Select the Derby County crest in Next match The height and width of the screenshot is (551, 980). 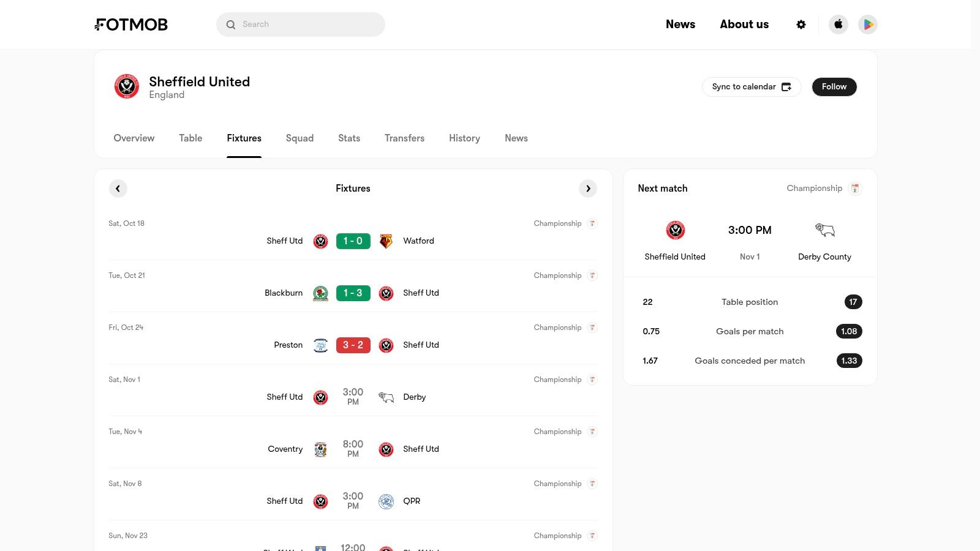(824, 230)
